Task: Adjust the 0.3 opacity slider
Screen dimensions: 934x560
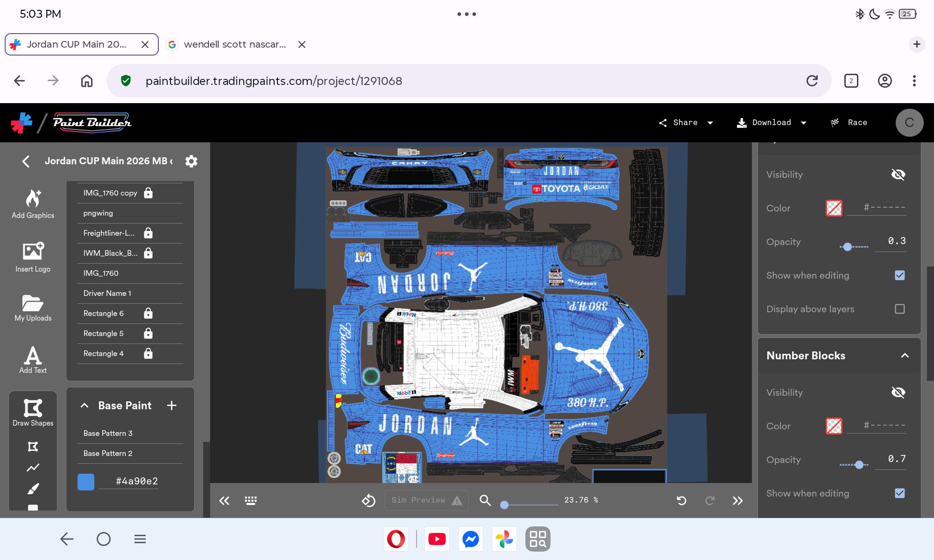Action: point(854,247)
